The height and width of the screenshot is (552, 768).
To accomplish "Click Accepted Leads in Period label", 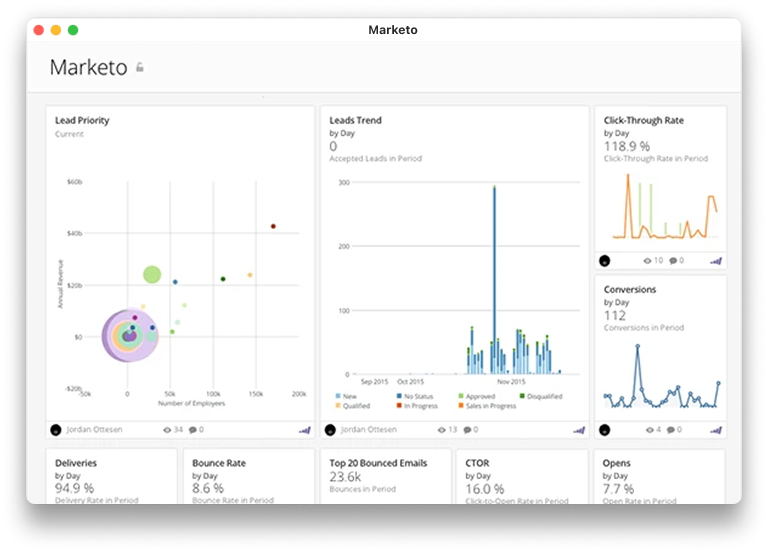I will pyautogui.click(x=375, y=158).
